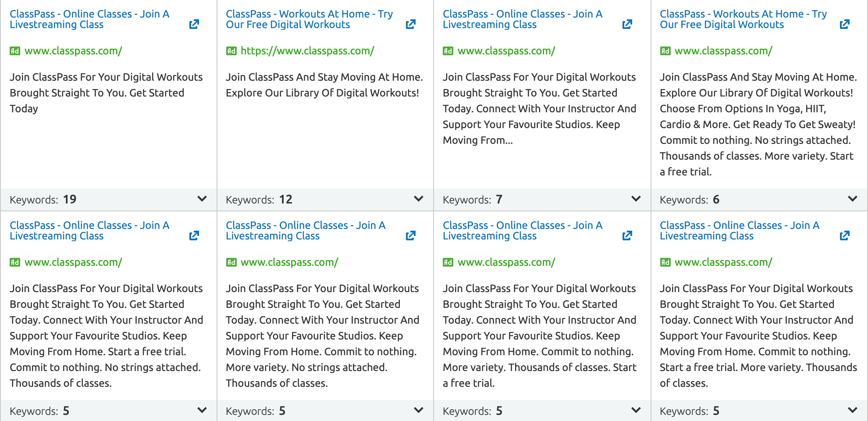
Task: Click the external link icon on the 6-keywords card
Action: pyautogui.click(x=844, y=24)
